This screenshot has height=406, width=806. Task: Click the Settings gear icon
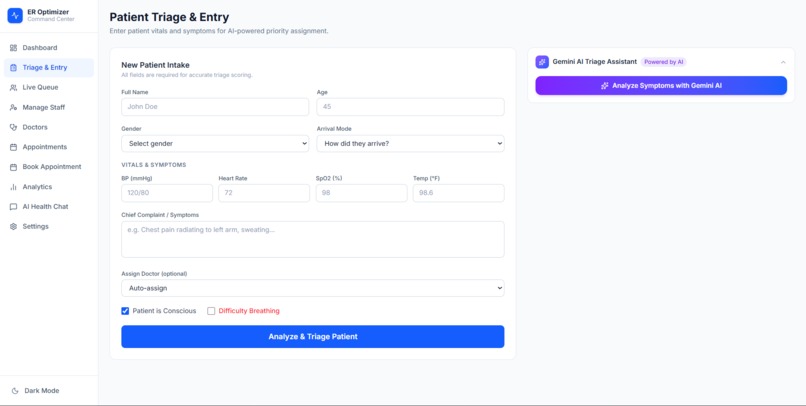click(x=13, y=227)
